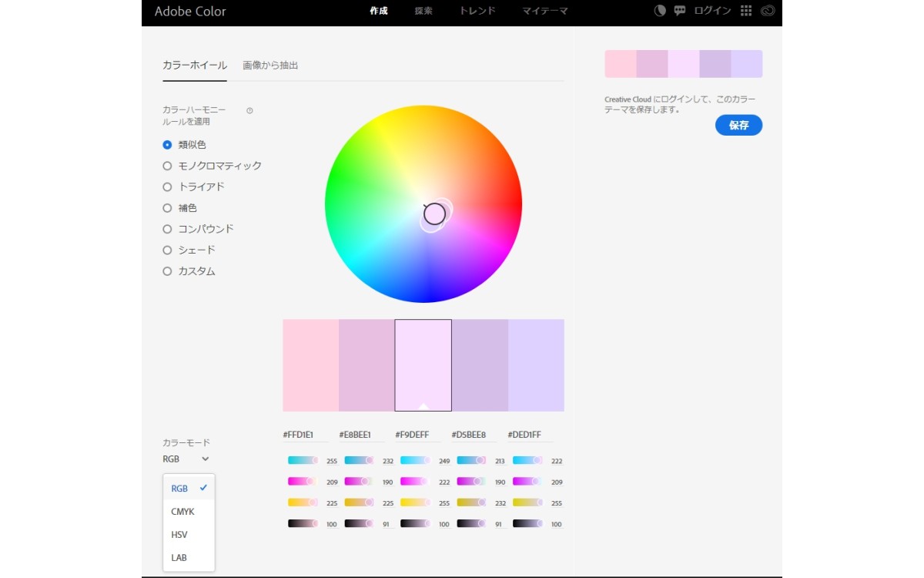
Task: Select the 類似色 harmony rule
Action: (167, 145)
